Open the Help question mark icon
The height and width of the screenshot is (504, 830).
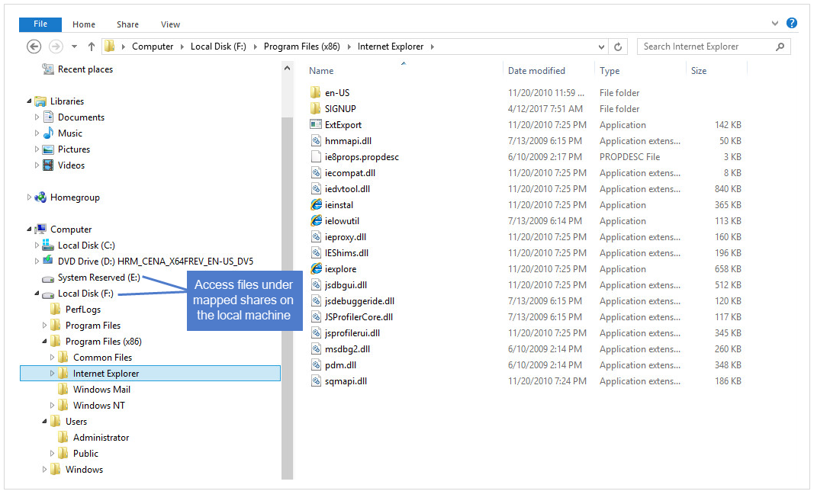pos(791,23)
